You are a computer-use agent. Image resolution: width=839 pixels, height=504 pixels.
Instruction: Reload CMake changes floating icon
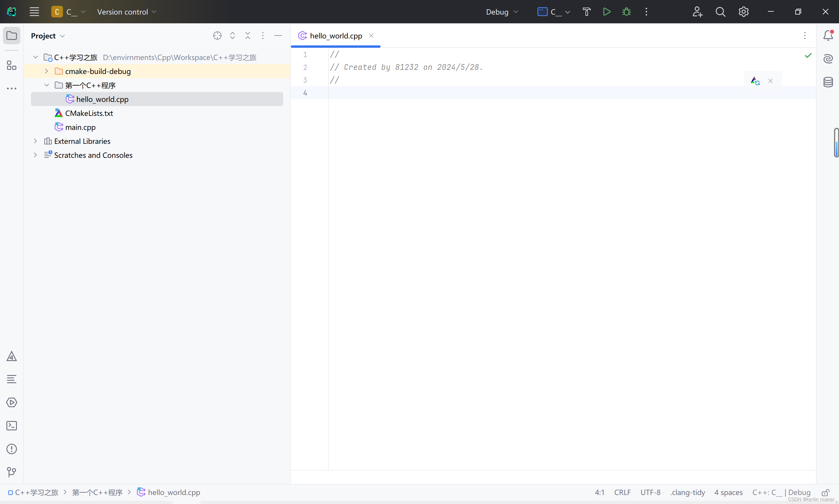pyautogui.click(x=755, y=81)
